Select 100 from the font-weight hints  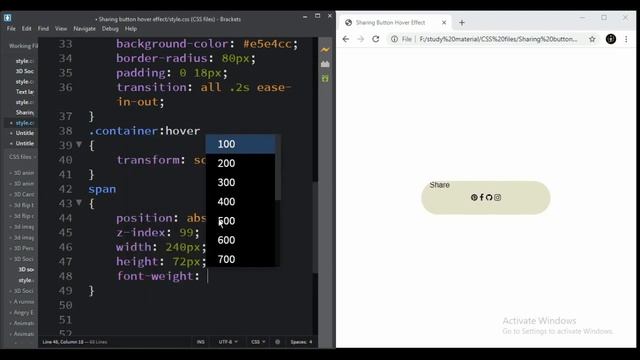(240, 144)
